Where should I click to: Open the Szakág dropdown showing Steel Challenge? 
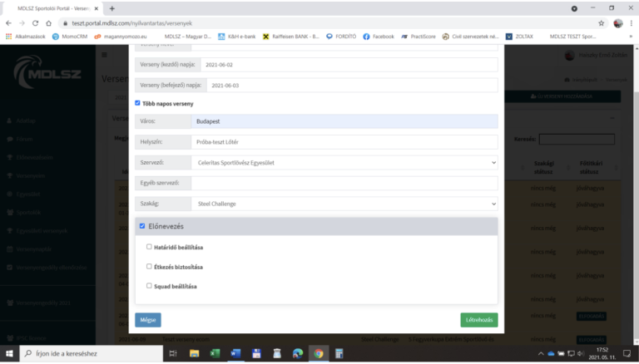(x=344, y=203)
